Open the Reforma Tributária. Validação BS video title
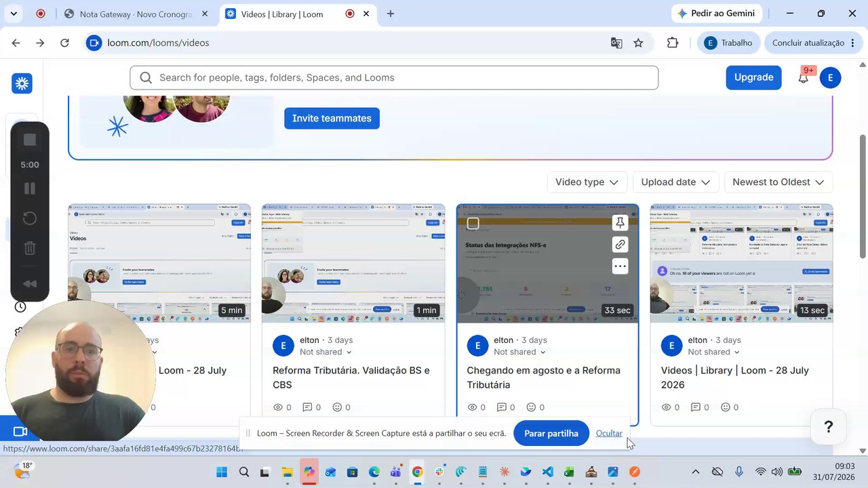This screenshot has height=488, width=868. coord(351,378)
